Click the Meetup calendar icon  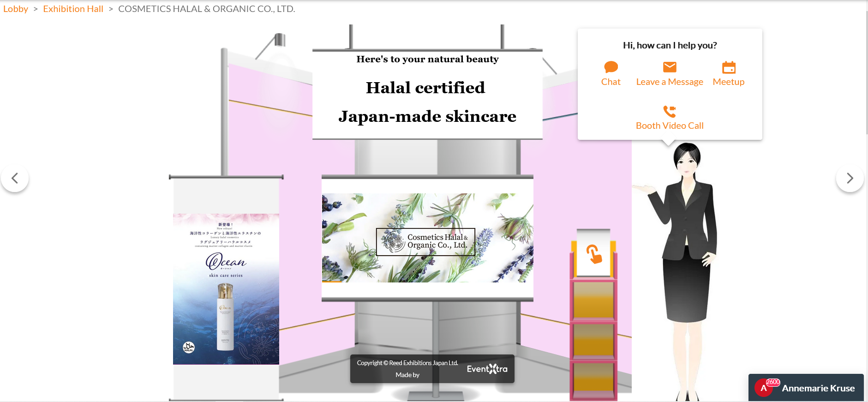click(728, 67)
